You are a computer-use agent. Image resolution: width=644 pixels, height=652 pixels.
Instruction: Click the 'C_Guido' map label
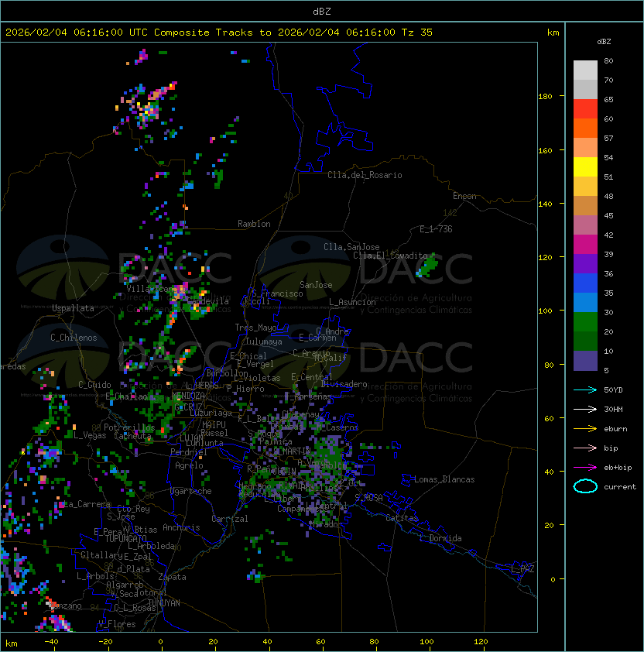coord(94,385)
